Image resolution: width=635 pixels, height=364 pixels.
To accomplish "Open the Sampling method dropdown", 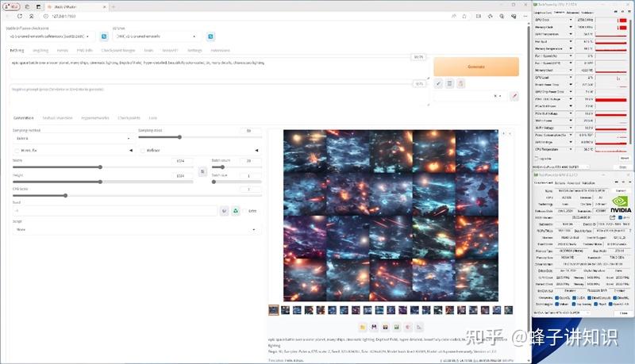I will pos(73,138).
